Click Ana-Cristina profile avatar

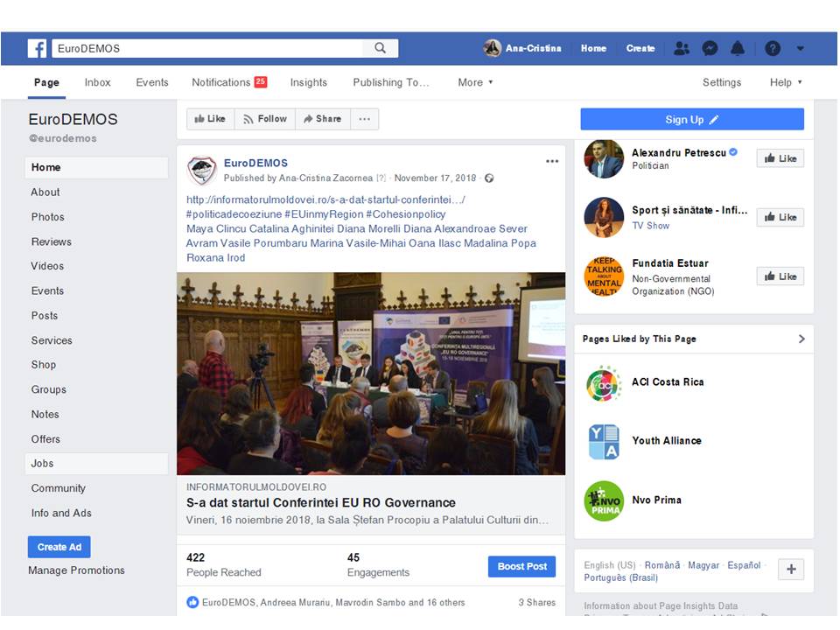click(492, 48)
